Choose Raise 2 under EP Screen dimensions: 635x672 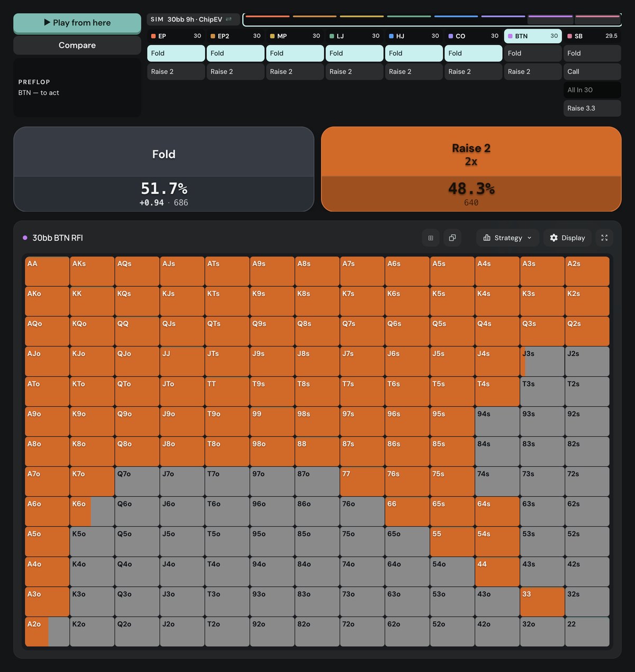click(176, 71)
